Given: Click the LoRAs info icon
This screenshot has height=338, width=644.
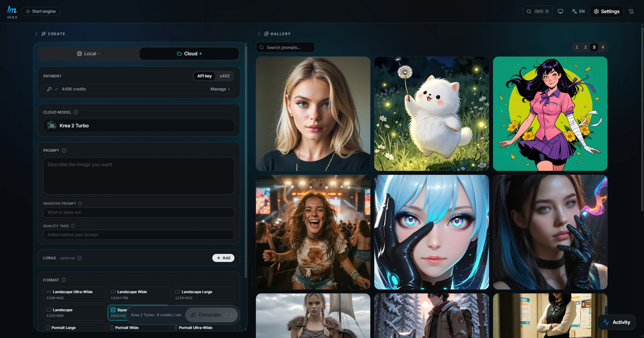Looking at the screenshot, I should point(79,258).
